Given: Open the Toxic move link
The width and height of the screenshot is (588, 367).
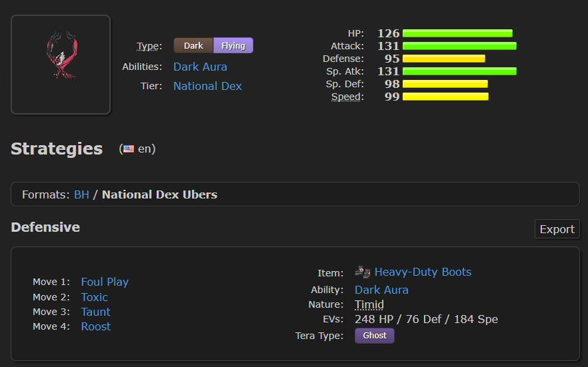Looking at the screenshot, I should coord(95,297).
